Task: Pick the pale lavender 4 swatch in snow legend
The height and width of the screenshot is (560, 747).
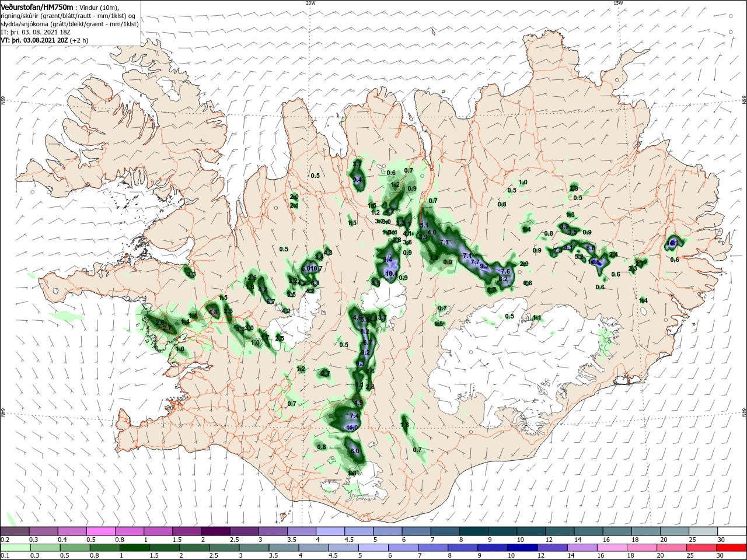Action: [x=330, y=531]
